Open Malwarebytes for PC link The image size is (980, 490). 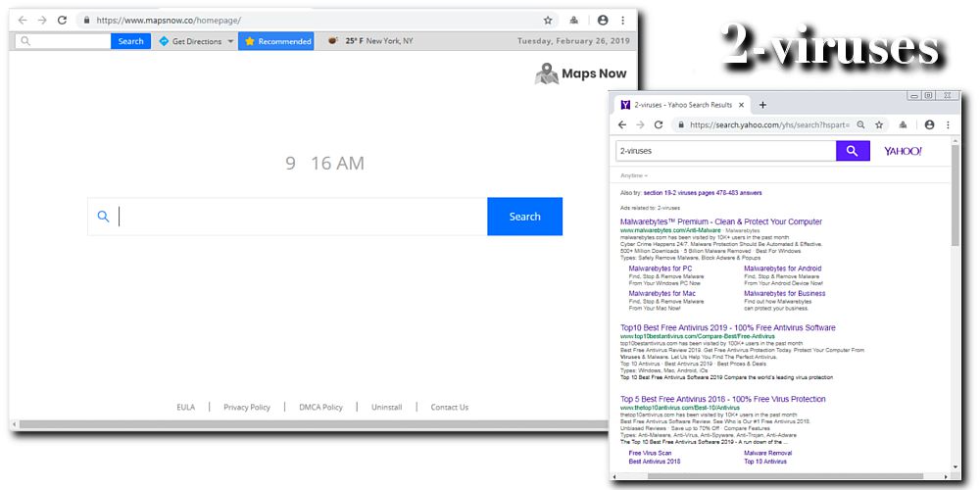tap(661, 269)
